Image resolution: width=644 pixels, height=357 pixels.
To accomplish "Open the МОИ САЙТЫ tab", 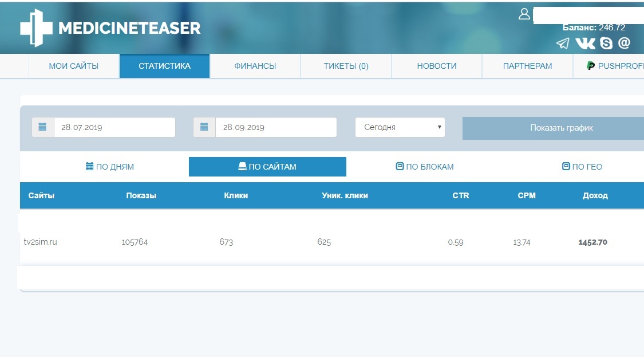I will click(74, 66).
